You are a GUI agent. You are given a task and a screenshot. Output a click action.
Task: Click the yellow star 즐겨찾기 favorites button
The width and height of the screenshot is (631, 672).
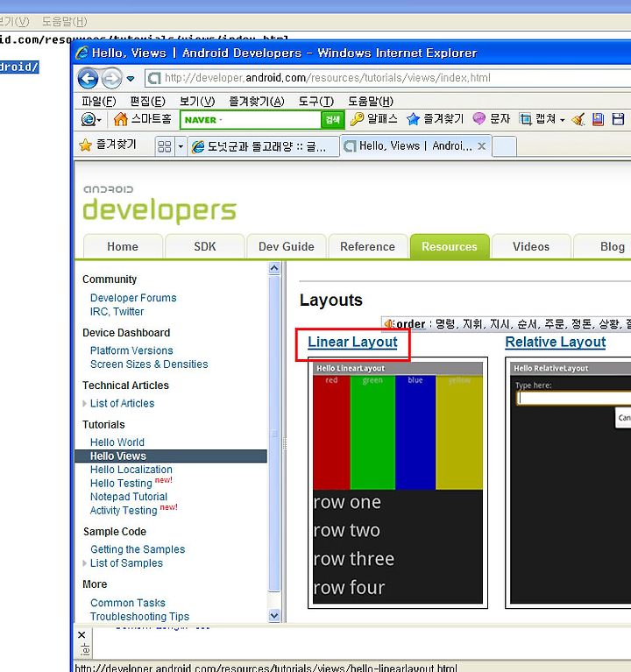(x=108, y=145)
